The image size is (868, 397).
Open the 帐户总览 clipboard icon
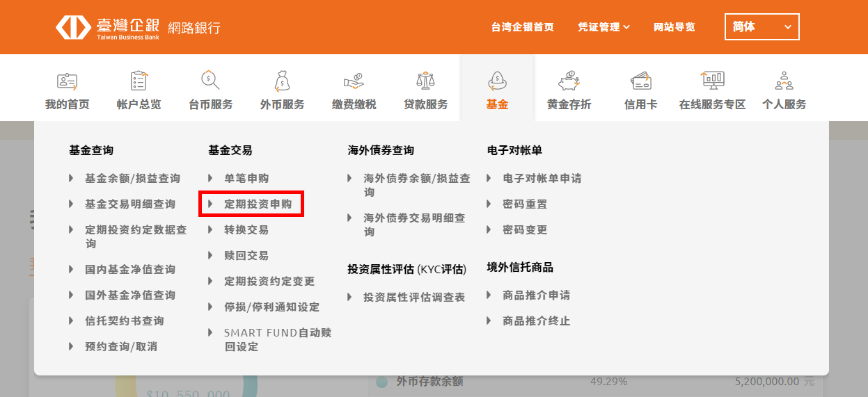point(139,81)
